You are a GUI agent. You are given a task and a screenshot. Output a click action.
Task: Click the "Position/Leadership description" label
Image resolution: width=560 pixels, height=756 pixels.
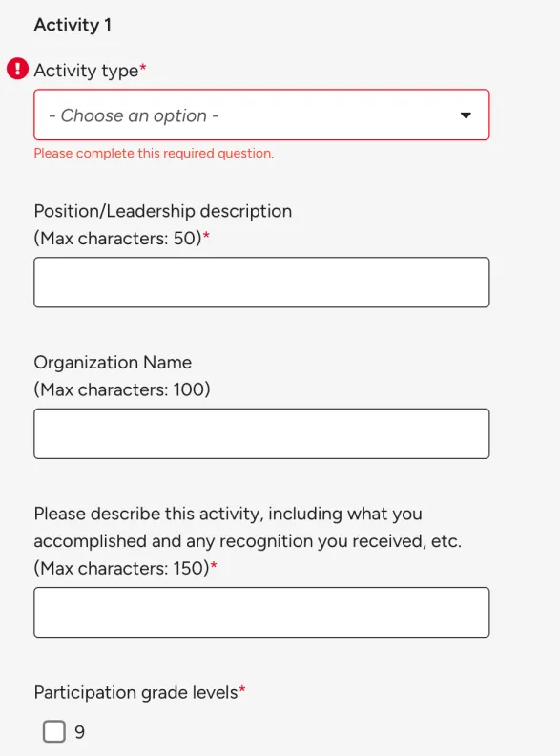(x=163, y=211)
